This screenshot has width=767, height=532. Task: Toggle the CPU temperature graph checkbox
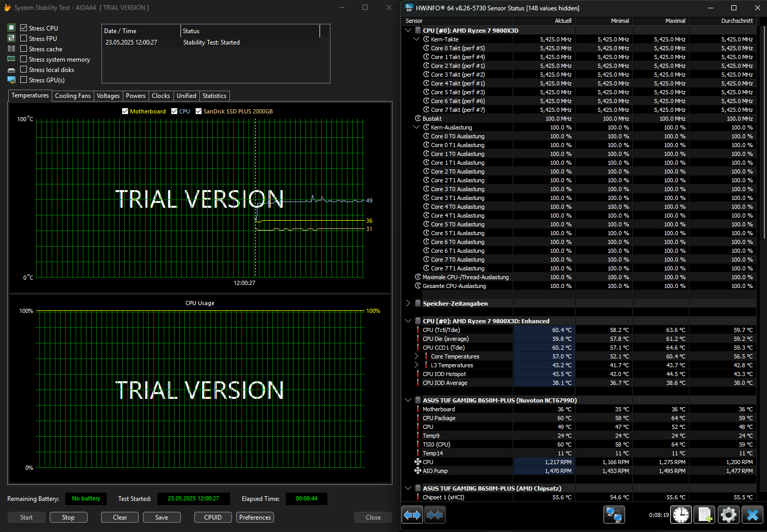[175, 111]
